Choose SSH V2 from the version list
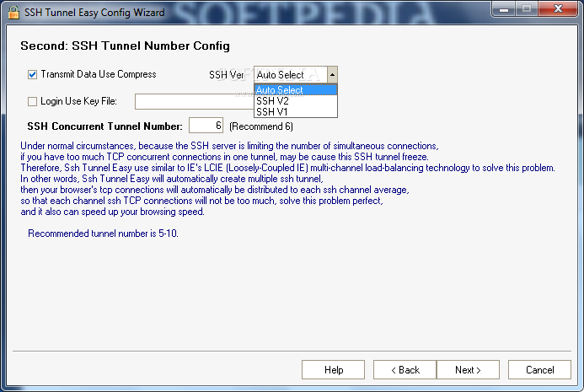The height and width of the screenshot is (392, 584). pyautogui.click(x=296, y=101)
